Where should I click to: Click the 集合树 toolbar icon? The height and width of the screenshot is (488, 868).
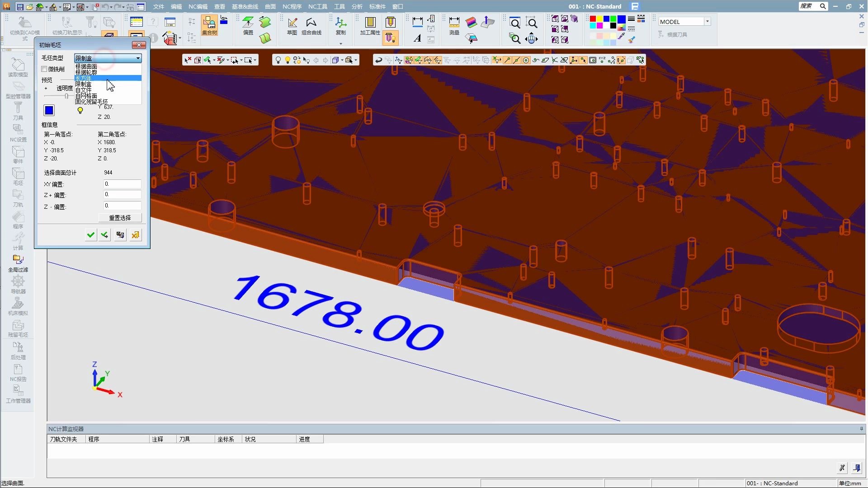[209, 26]
